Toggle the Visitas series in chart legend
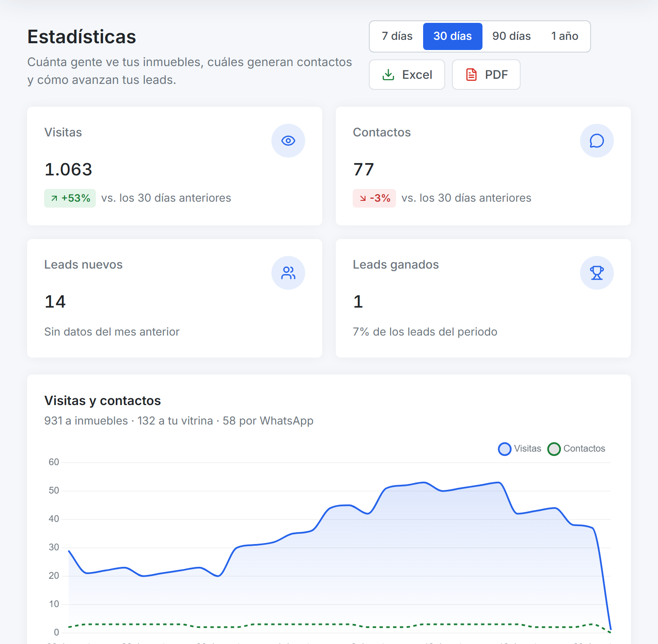 point(520,449)
